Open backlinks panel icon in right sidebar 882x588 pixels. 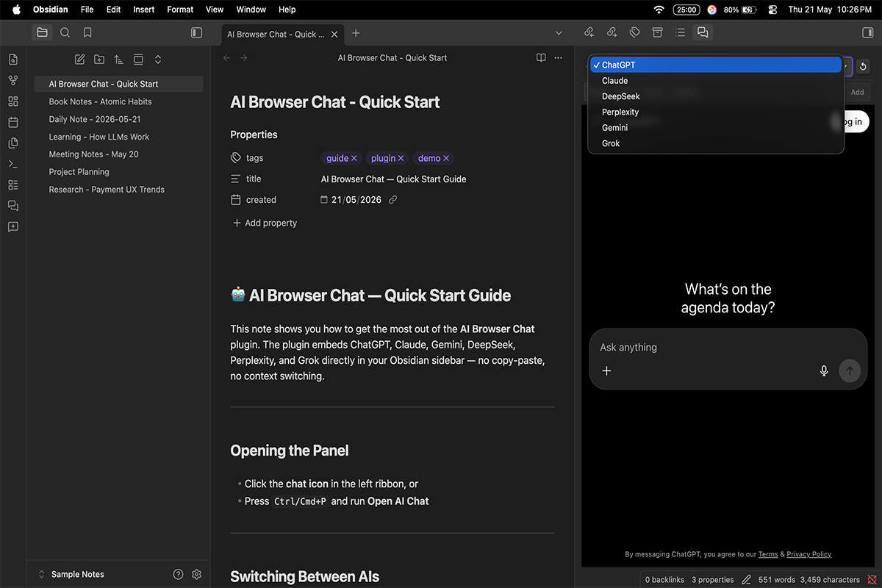click(x=589, y=32)
